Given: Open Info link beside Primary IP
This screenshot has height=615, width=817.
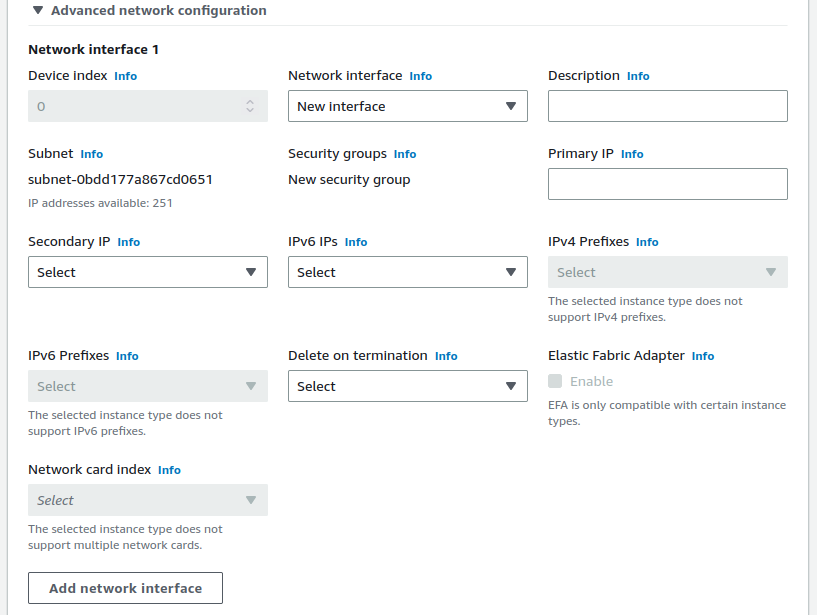Looking at the screenshot, I should [632, 154].
